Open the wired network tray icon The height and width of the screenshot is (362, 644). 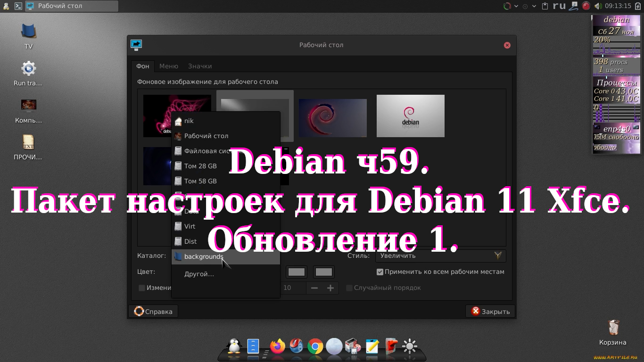tap(573, 6)
